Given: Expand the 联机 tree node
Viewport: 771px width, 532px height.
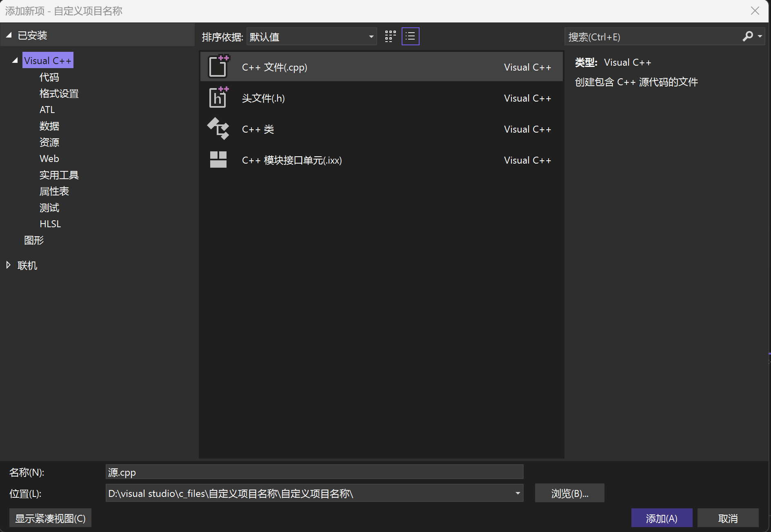Looking at the screenshot, I should coord(9,265).
